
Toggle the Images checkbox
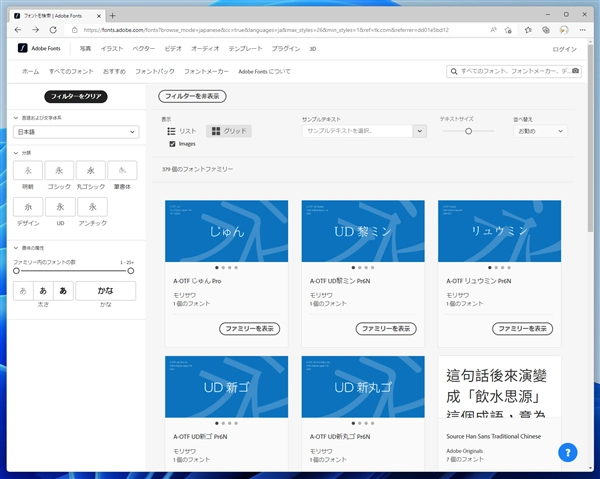pyautogui.click(x=172, y=144)
